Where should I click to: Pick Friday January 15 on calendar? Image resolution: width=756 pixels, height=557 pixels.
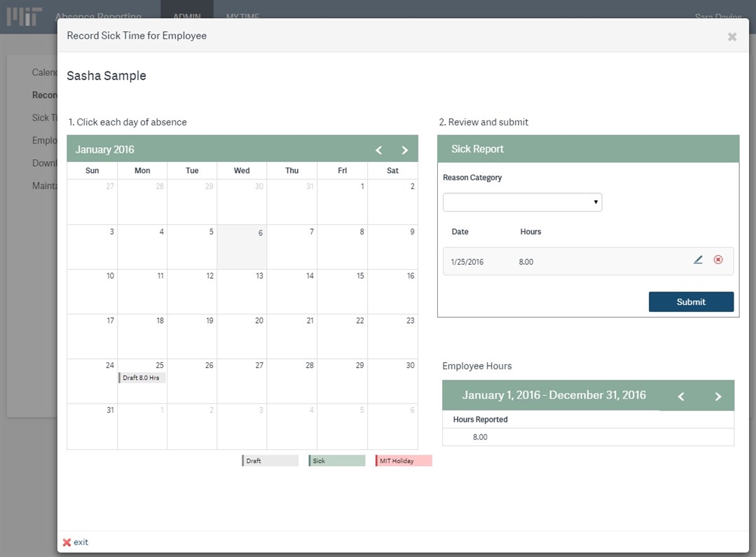coord(342,292)
